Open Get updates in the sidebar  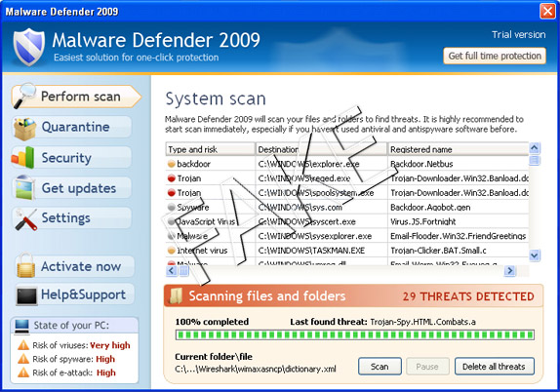(71, 188)
